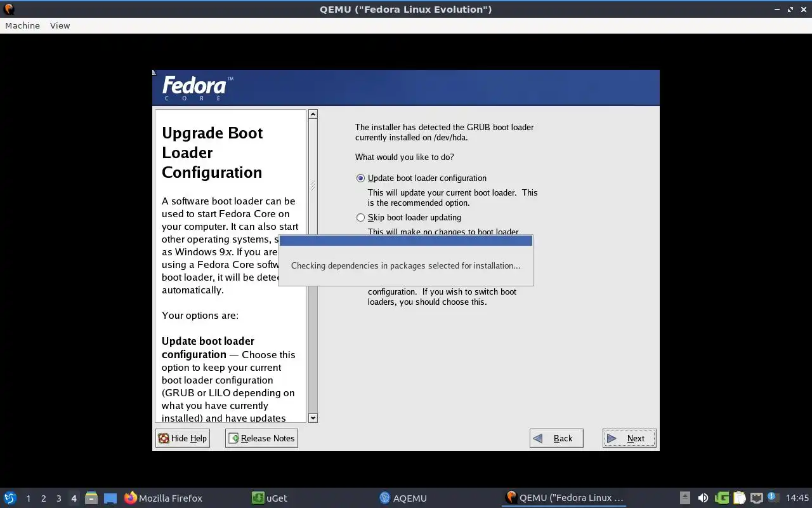The height and width of the screenshot is (508, 812).
Task: Click help panel scroll up arrow
Action: 313,114
